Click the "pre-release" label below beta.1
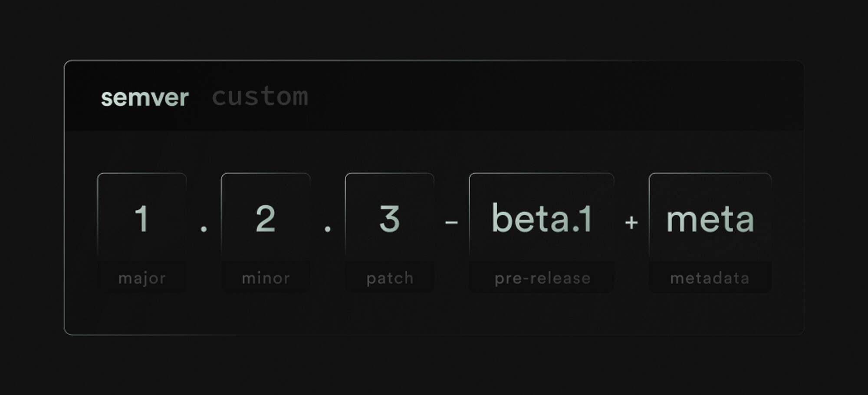This screenshot has width=868, height=395. click(542, 278)
